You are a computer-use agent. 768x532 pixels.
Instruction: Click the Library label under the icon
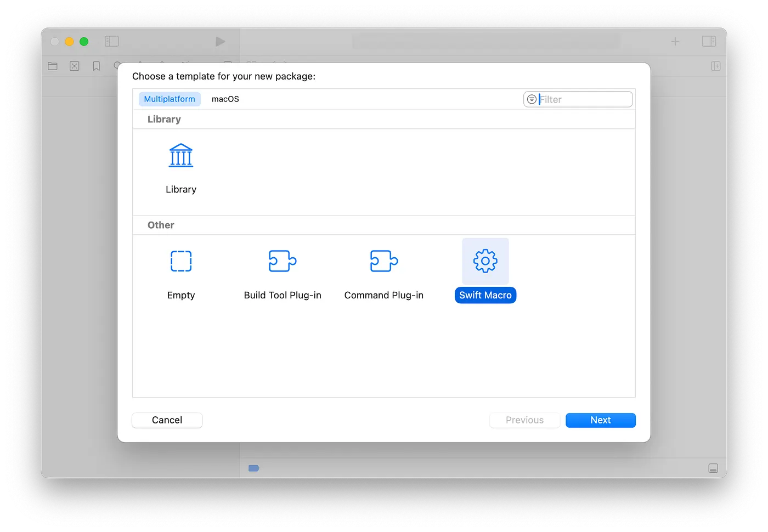[x=181, y=189]
